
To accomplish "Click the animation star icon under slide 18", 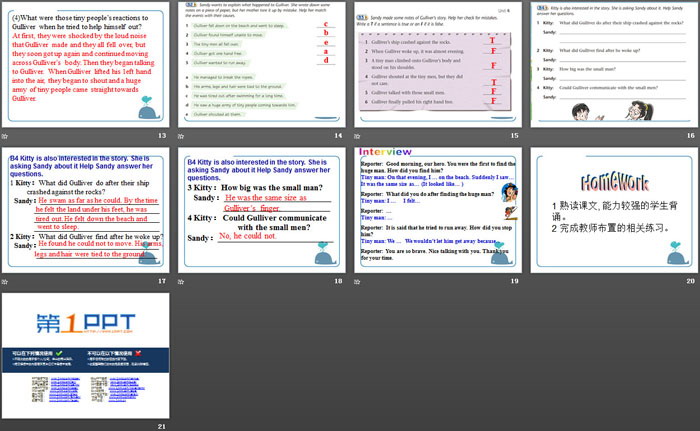I will point(181,281).
